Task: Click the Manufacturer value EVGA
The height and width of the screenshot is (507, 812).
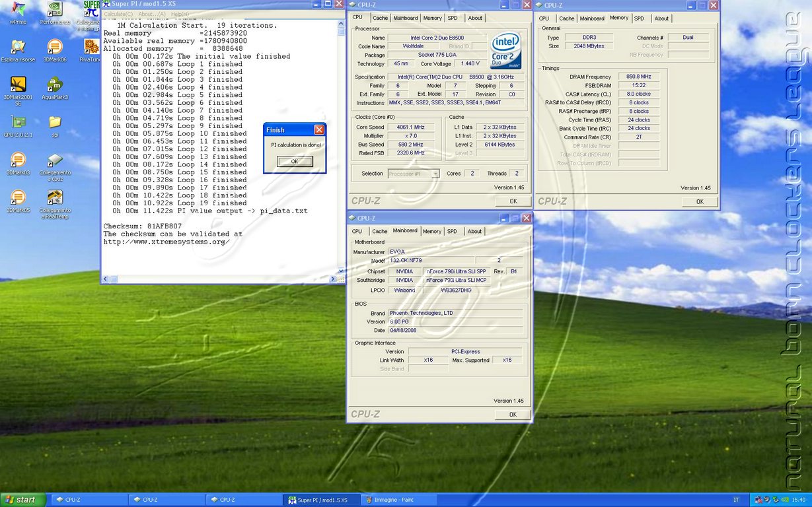Action: 455,252
